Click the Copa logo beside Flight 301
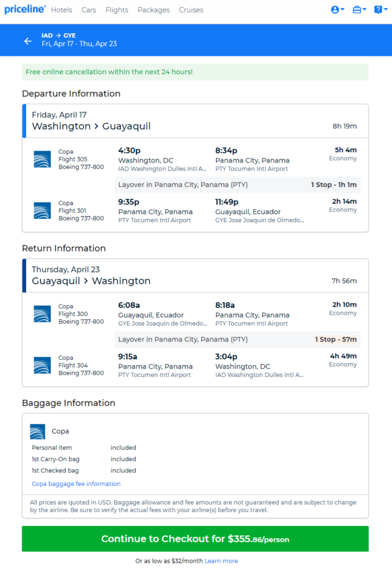The image size is (392, 584). (42, 211)
